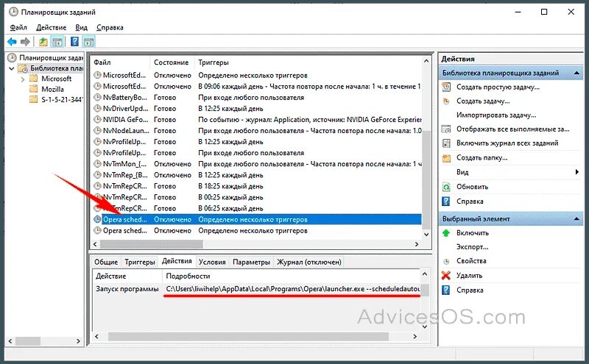
Task: Open the Справка menu in menu bar
Action: (110, 27)
